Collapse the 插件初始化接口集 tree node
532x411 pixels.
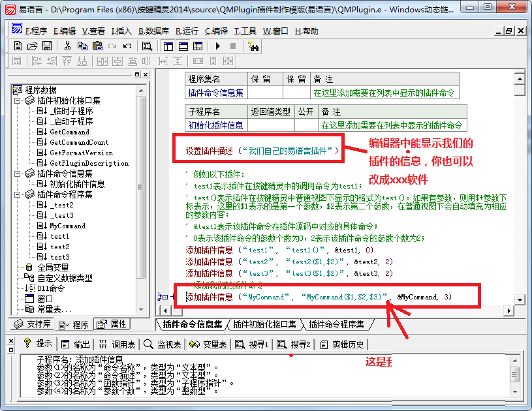[x=18, y=100]
